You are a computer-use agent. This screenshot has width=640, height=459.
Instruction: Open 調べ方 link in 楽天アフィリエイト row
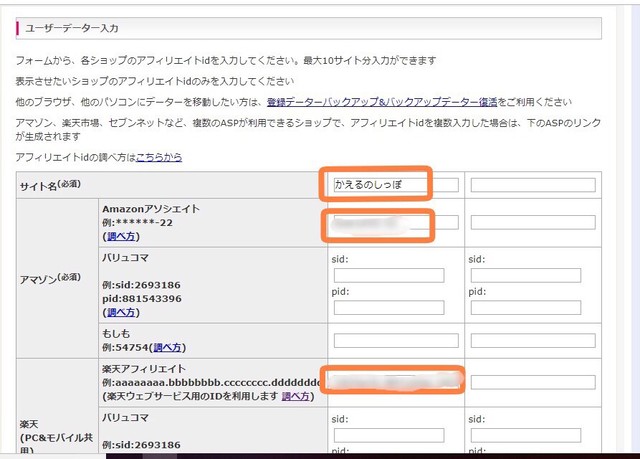(296, 396)
